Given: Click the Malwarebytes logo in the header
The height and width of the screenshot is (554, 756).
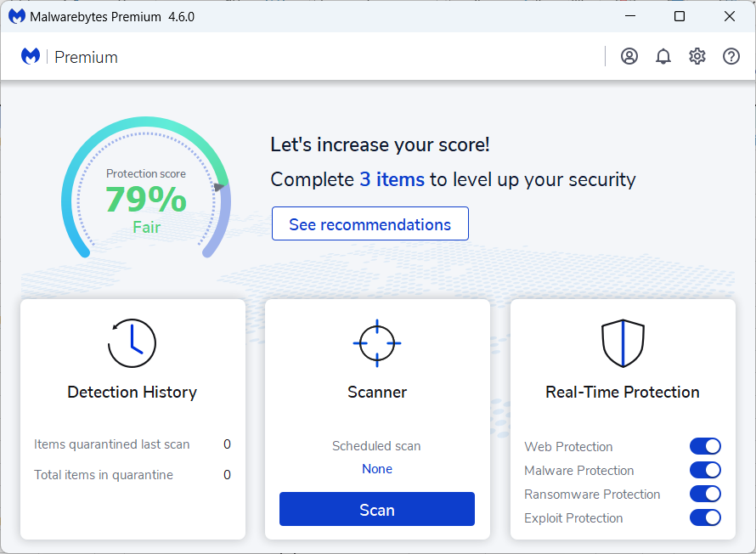Looking at the screenshot, I should pyautogui.click(x=31, y=57).
